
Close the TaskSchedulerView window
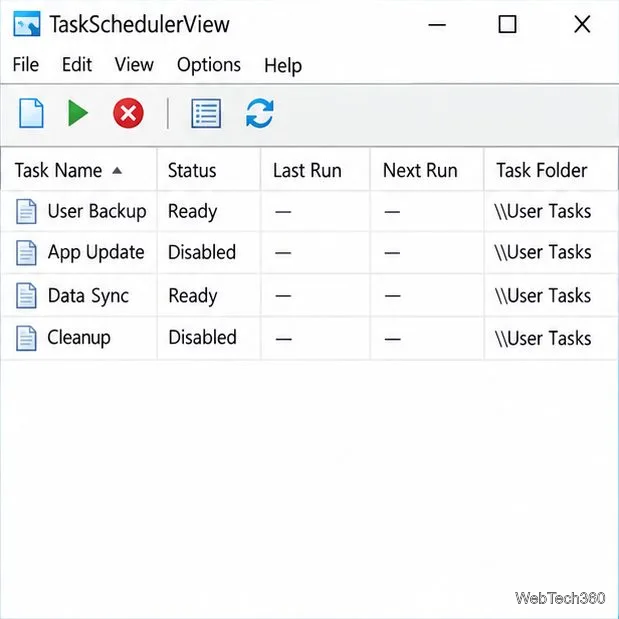point(582,24)
